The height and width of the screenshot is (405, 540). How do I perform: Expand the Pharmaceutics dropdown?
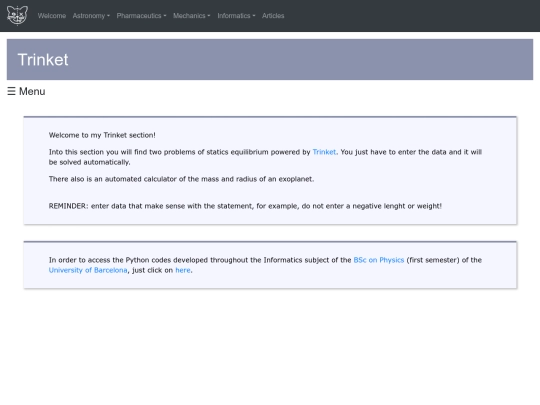coord(141,16)
